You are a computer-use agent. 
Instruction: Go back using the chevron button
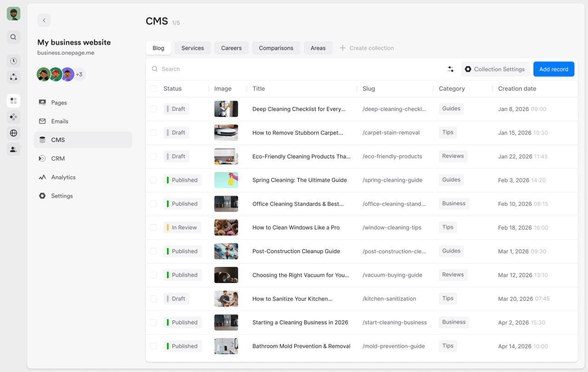click(x=44, y=20)
